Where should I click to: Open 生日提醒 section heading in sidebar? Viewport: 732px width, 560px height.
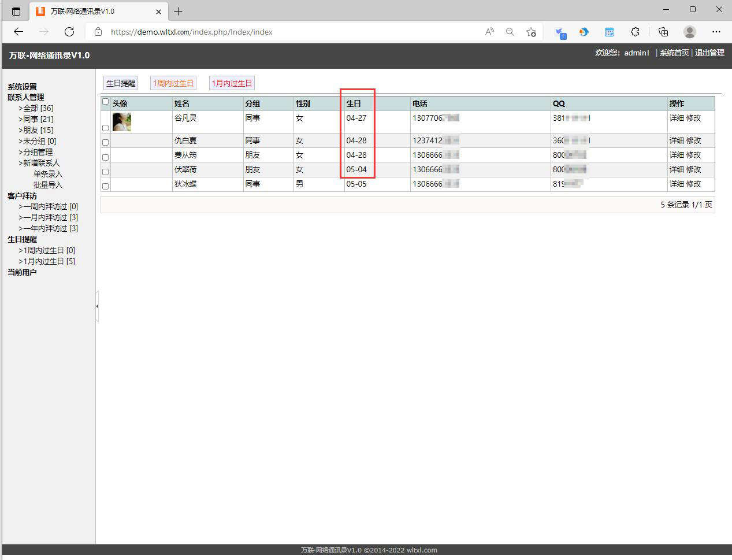[22, 239]
